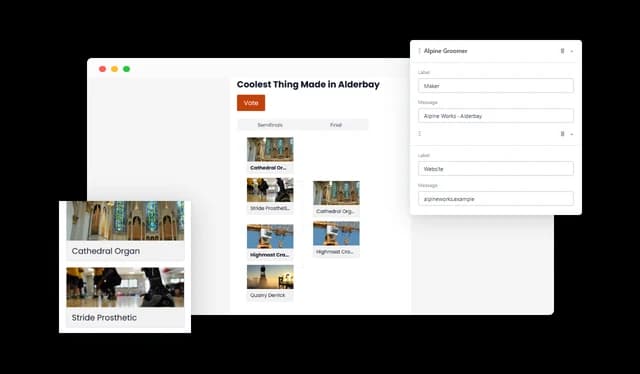Click the yellow minimize window dot
Image resolution: width=640 pixels, height=374 pixels.
(115, 69)
